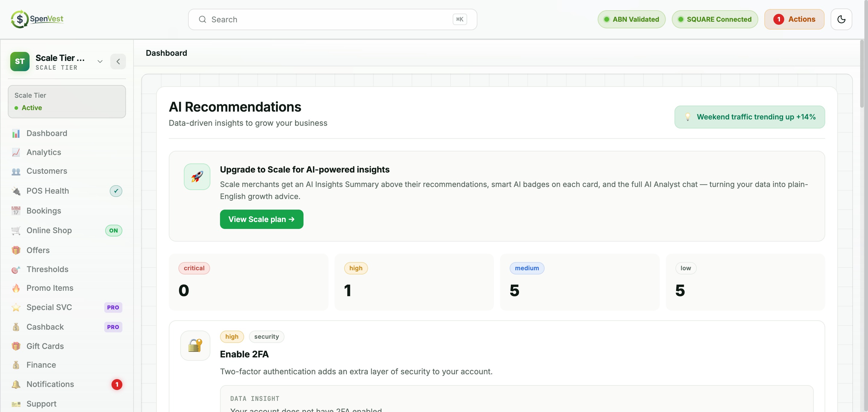
Task: Focus the Search input field
Action: pyautogui.click(x=332, y=20)
